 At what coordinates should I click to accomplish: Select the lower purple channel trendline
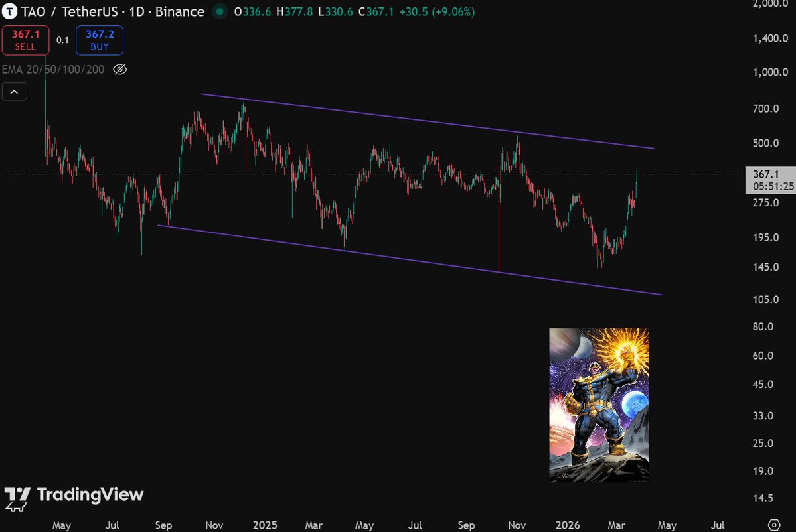coord(409,259)
